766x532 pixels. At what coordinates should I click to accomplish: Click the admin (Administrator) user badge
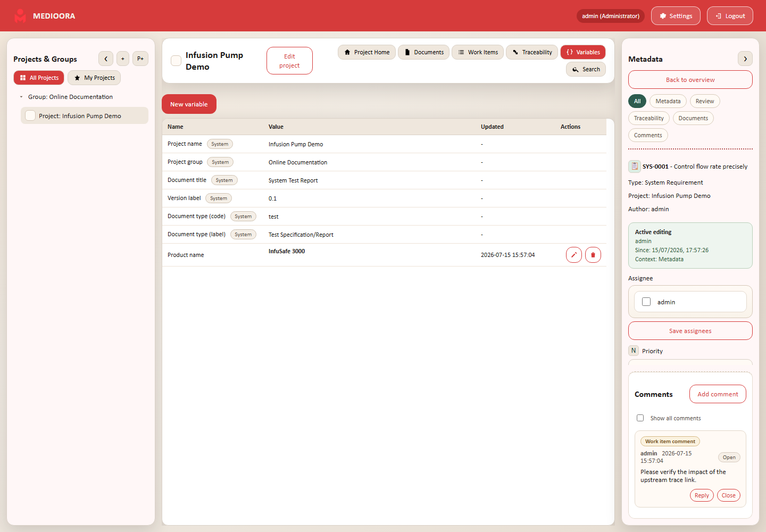click(x=611, y=16)
